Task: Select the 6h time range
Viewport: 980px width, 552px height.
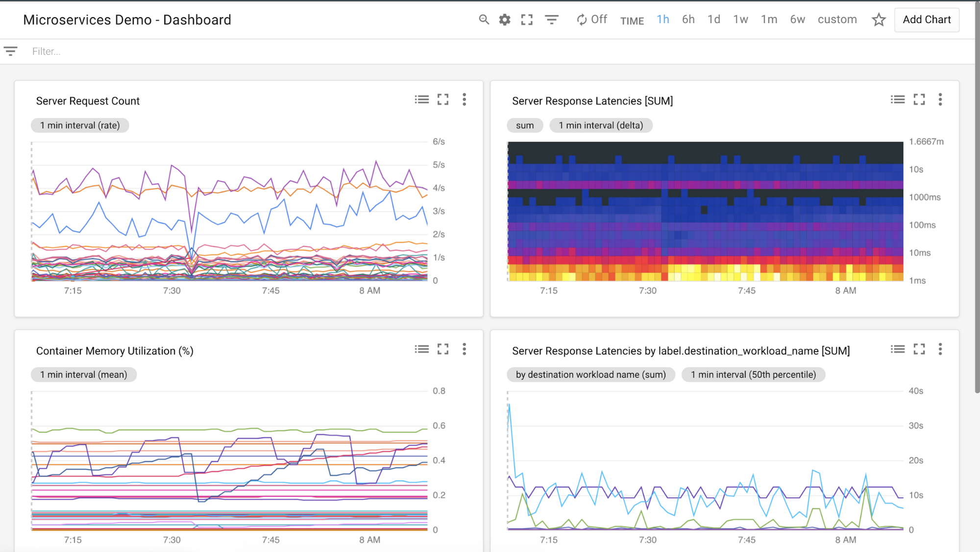Action: (x=688, y=20)
